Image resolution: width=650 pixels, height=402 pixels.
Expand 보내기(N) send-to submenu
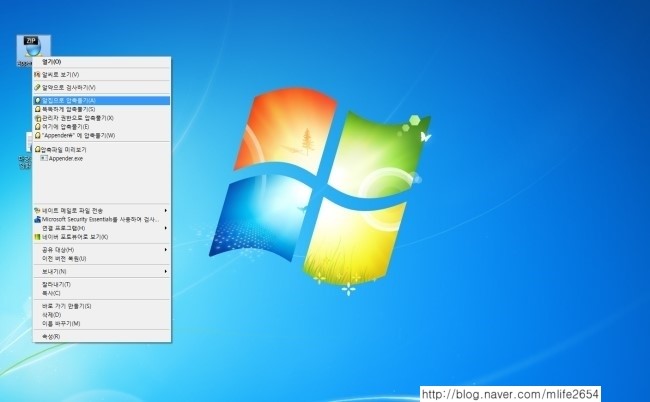coord(102,271)
